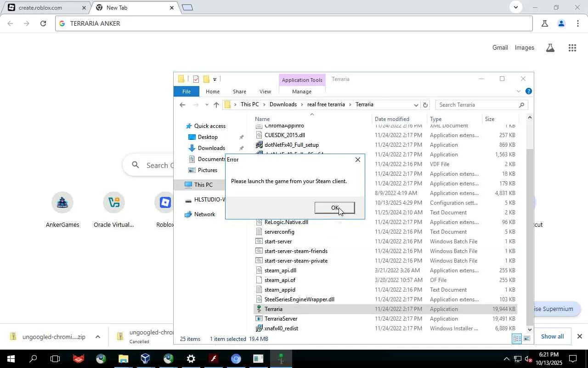Select Pictures in the navigation pane
This screenshot has height=368, width=588.
click(208, 170)
